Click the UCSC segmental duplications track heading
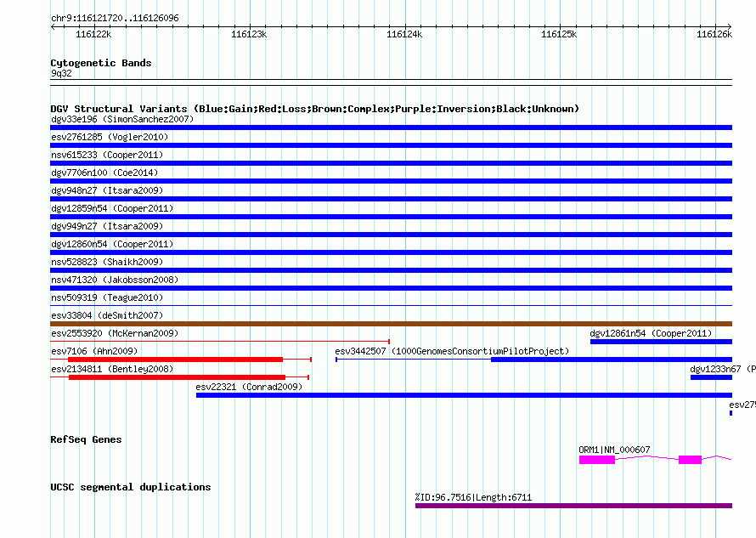Image resolution: width=756 pixels, height=538 pixels. click(130, 487)
